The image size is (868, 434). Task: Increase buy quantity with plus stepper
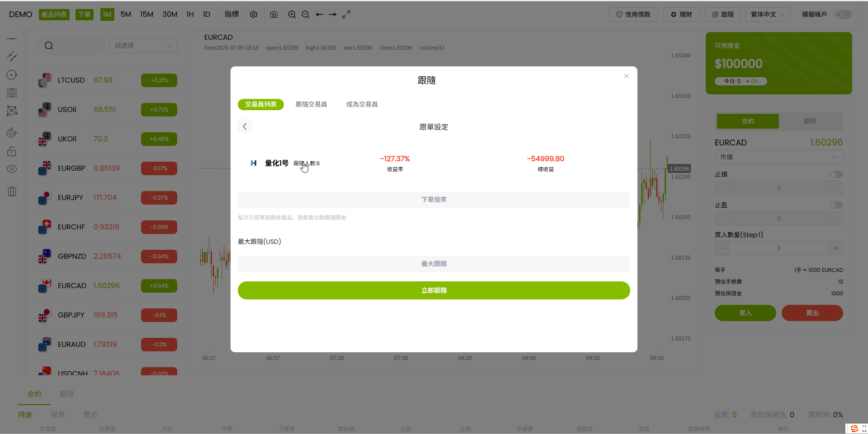coord(835,248)
